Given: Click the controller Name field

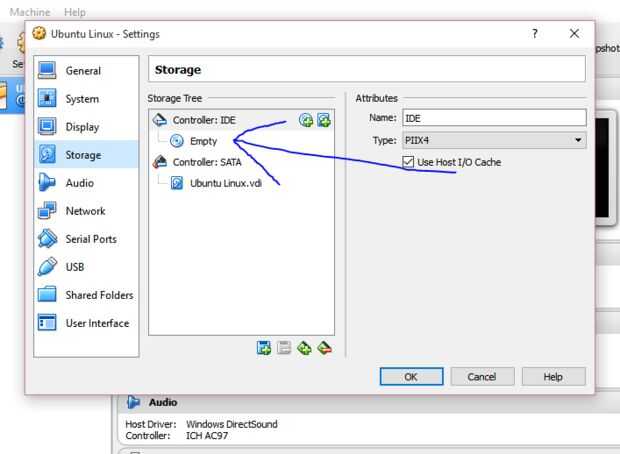Looking at the screenshot, I should (x=494, y=118).
